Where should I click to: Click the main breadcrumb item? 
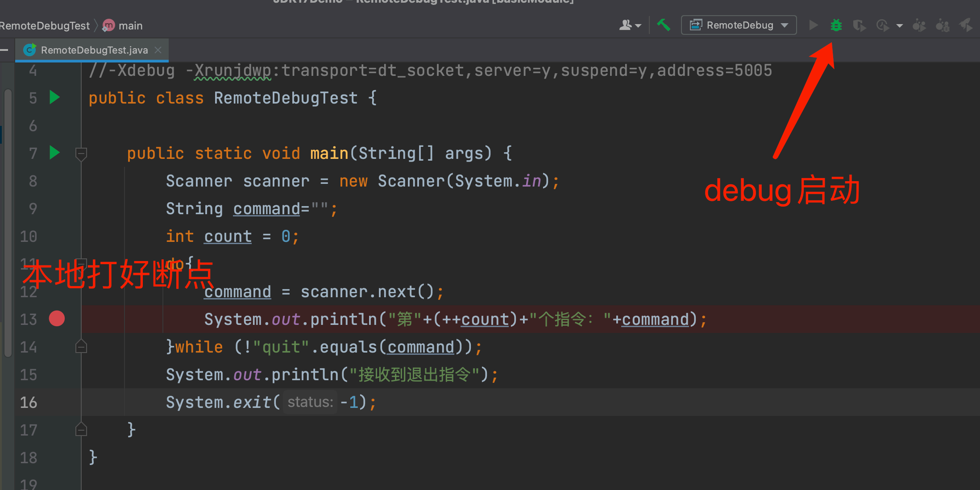point(130,26)
